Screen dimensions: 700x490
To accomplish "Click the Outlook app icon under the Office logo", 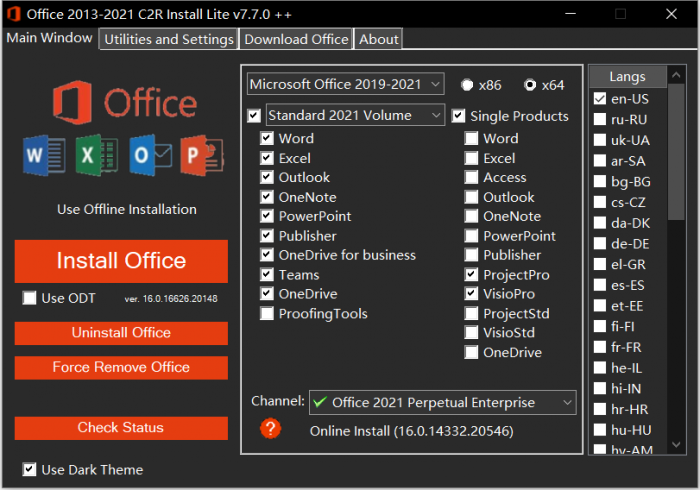I will (x=150, y=155).
